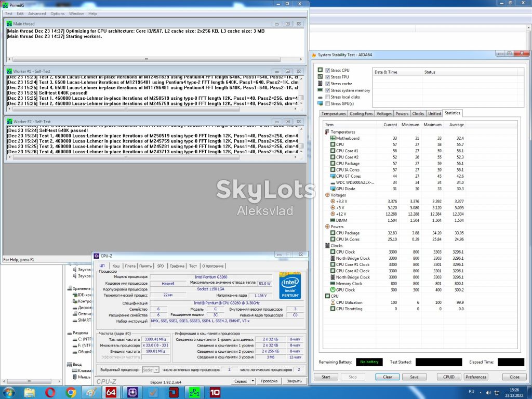Open the Socket processor selection combo box

coord(150,370)
